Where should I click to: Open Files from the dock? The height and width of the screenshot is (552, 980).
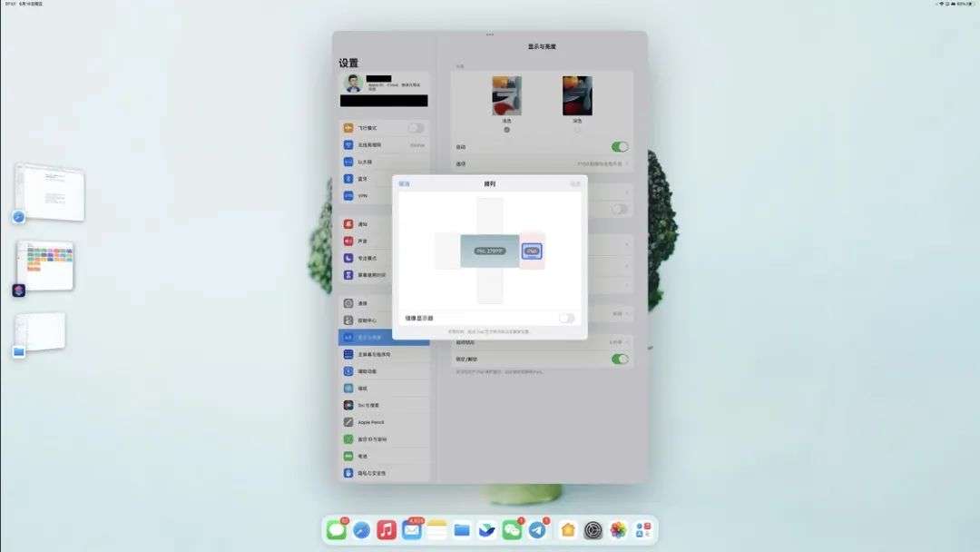click(462, 530)
